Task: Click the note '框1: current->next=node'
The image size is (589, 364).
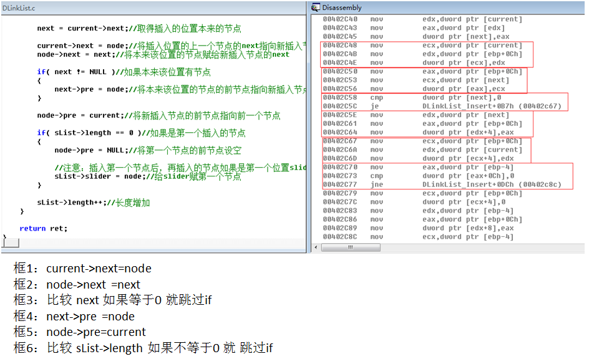Action: [82, 269]
